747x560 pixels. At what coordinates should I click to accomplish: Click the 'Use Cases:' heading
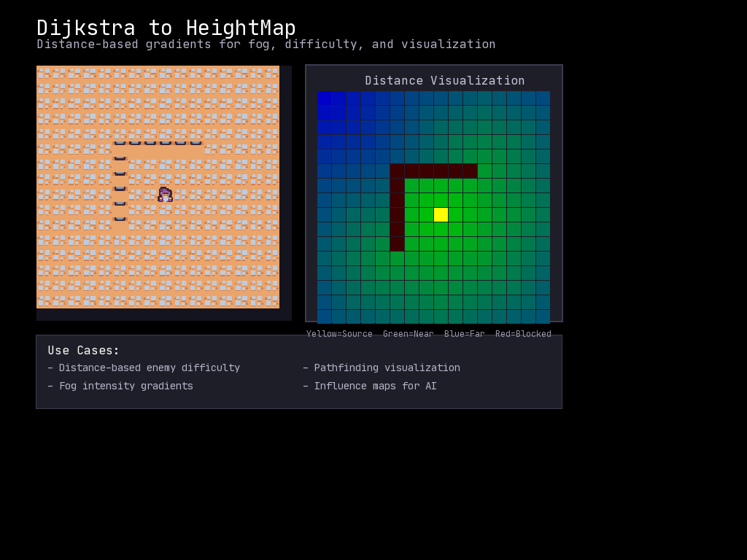(83, 351)
